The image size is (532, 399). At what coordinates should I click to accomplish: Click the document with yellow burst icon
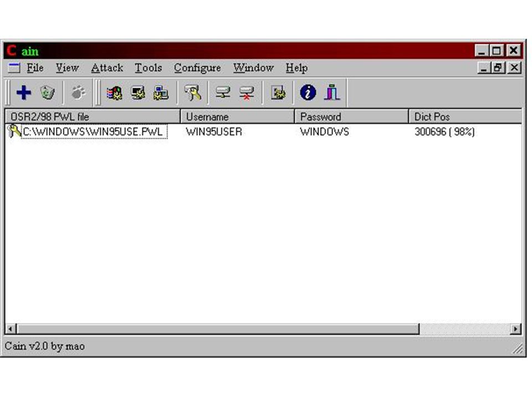click(x=278, y=93)
